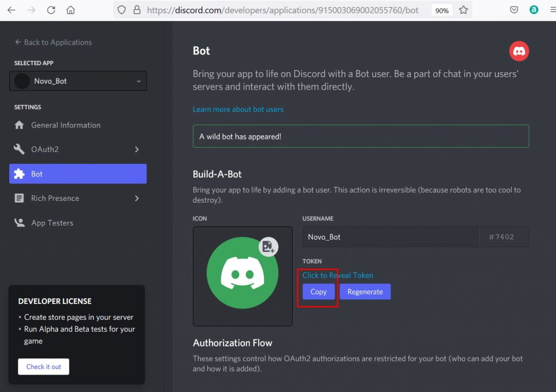Click the upload image icon on avatar

(268, 246)
